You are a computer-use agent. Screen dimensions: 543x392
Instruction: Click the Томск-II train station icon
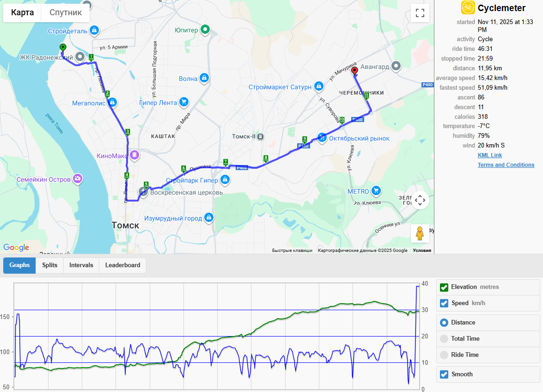coord(261,137)
